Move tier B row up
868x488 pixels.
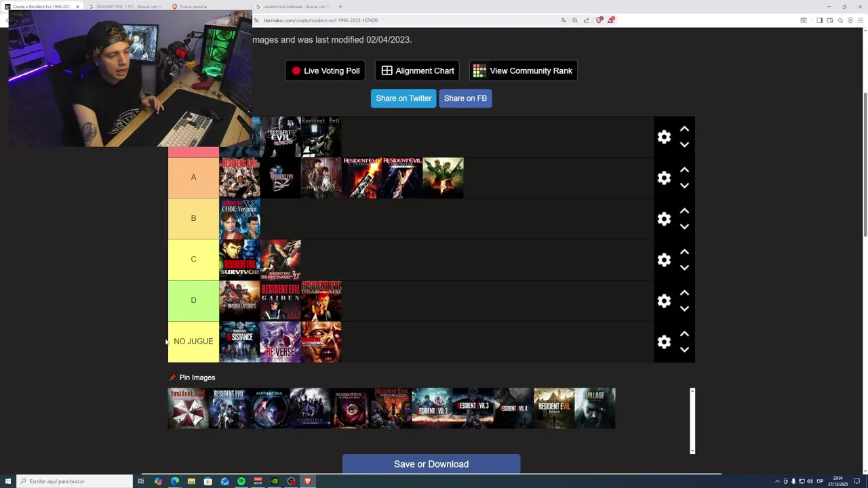click(x=684, y=211)
